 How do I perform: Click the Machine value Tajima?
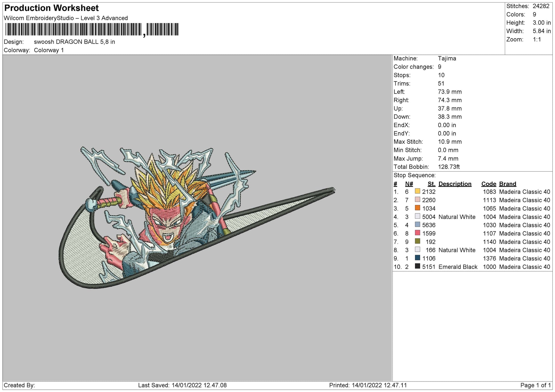[x=447, y=58]
